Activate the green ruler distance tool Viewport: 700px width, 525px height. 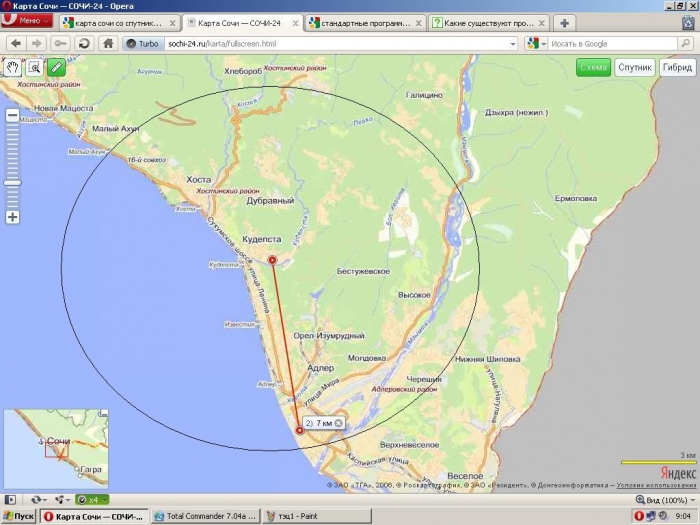[55, 67]
